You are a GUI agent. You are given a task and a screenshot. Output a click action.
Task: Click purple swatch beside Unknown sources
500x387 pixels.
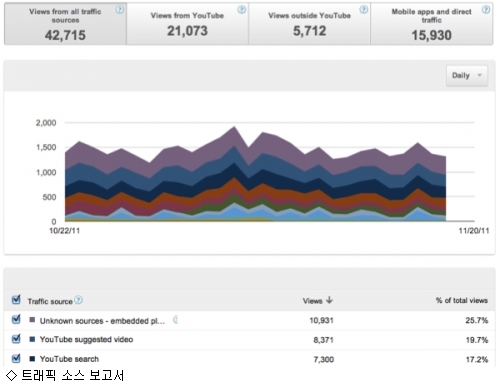coord(32,320)
